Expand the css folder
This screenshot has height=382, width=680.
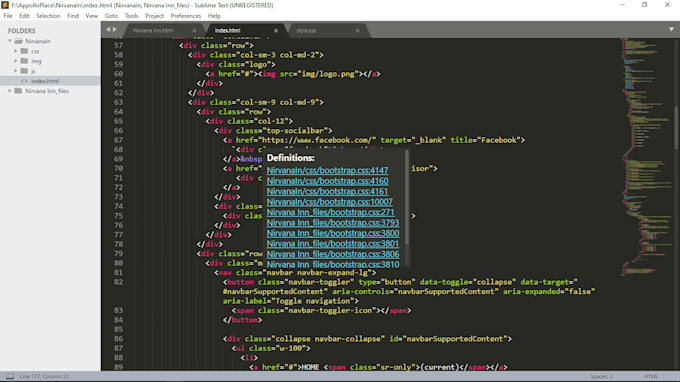pos(16,51)
